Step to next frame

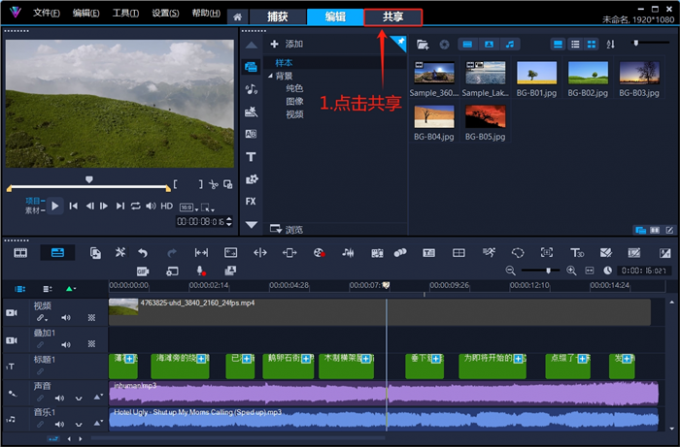coord(104,206)
